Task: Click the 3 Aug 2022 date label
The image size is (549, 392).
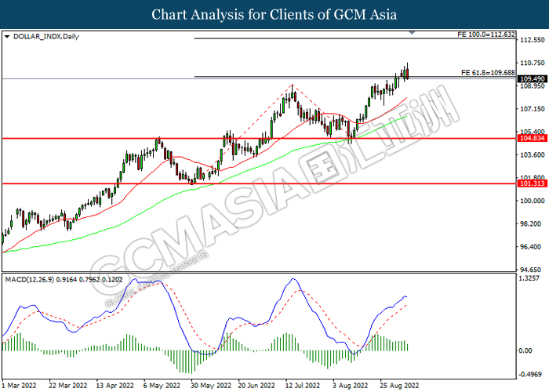Action: pos(350,386)
